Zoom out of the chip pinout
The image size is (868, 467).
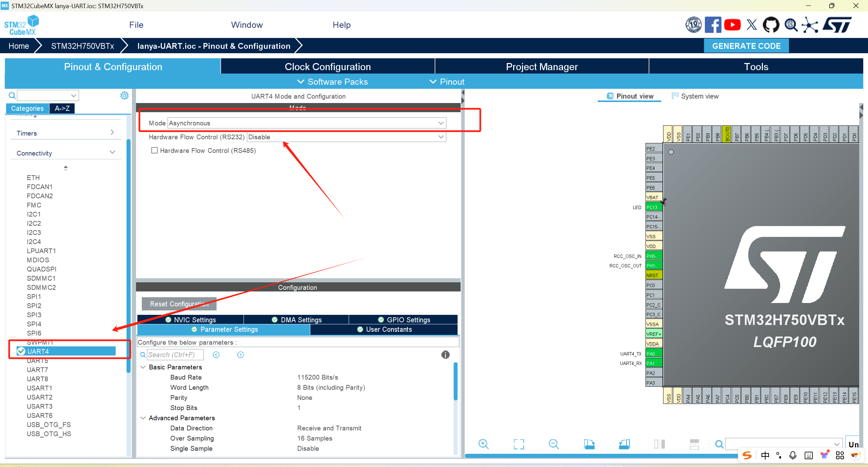(554, 444)
